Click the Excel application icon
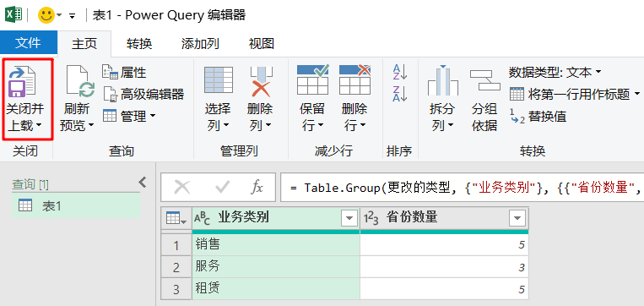This screenshot has width=644, height=306. point(14,15)
